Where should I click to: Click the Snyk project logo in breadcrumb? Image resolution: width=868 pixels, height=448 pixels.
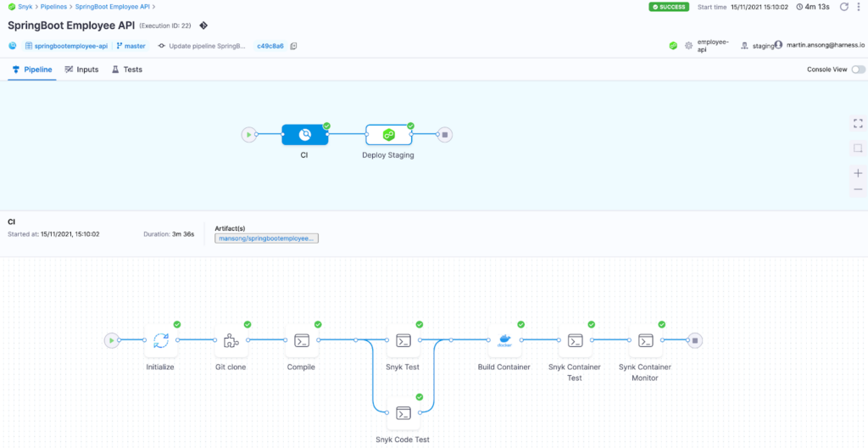click(12, 7)
